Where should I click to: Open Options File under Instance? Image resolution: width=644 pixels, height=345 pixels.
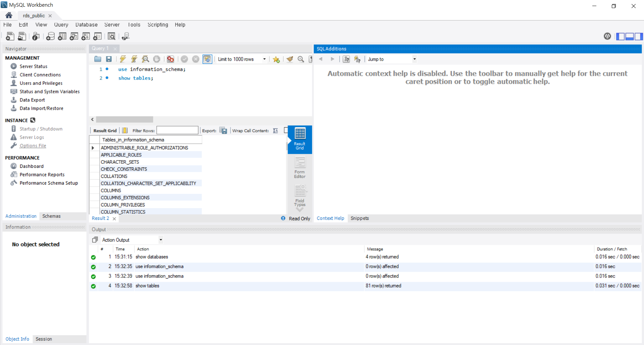(x=33, y=145)
